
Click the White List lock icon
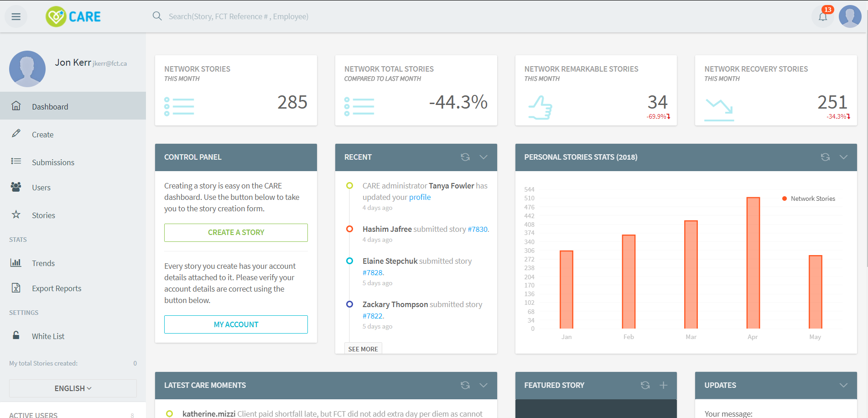pyautogui.click(x=16, y=335)
